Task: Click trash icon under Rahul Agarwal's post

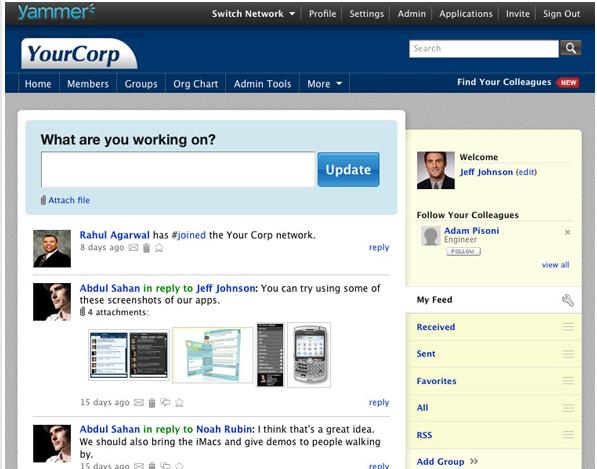Action: (x=146, y=248)
